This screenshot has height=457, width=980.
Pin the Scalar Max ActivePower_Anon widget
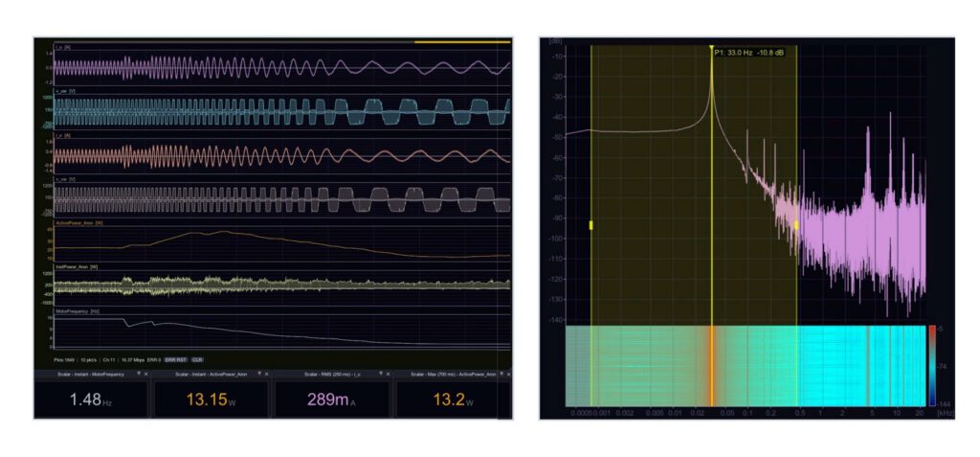pos(501,374)
